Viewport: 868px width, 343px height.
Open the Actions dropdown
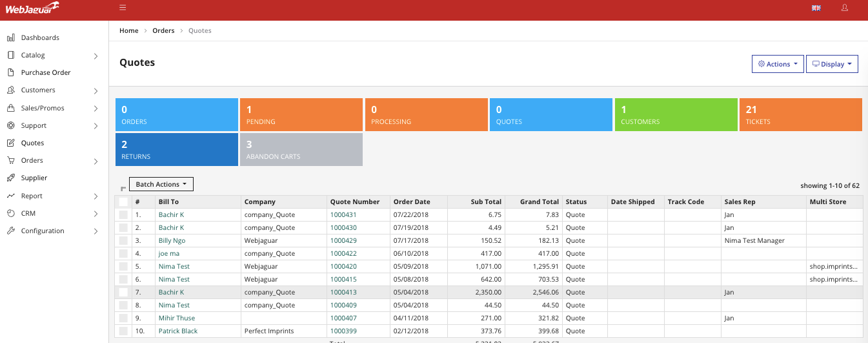tap(778, 64)
